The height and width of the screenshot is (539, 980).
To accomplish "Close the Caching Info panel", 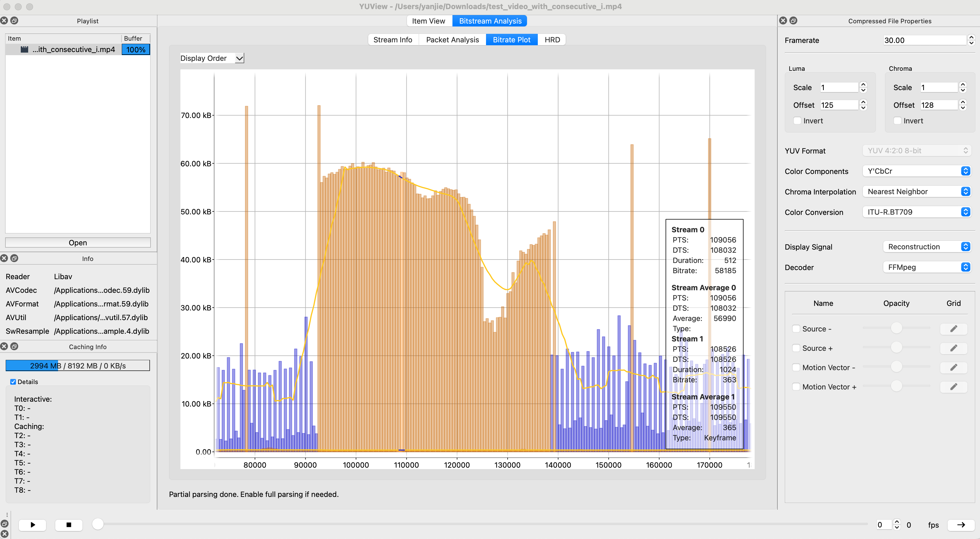I will coord(4,346).
